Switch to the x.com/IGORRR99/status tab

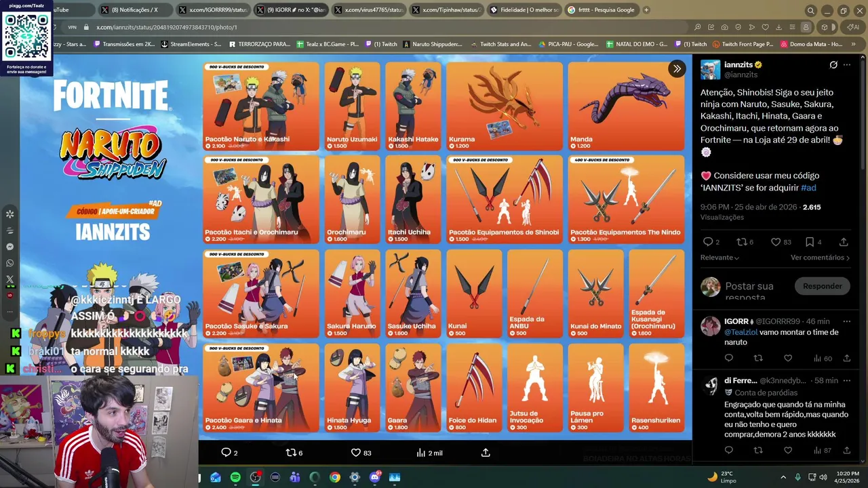click(212, 10)
